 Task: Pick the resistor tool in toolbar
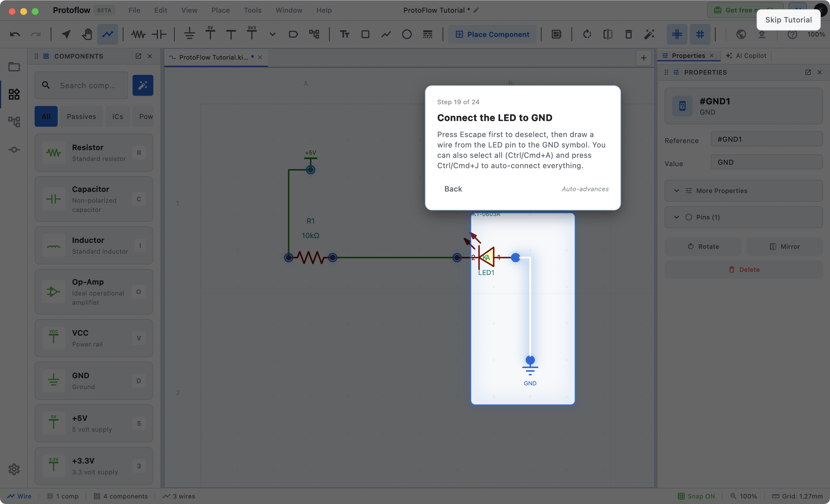point(138,34)
